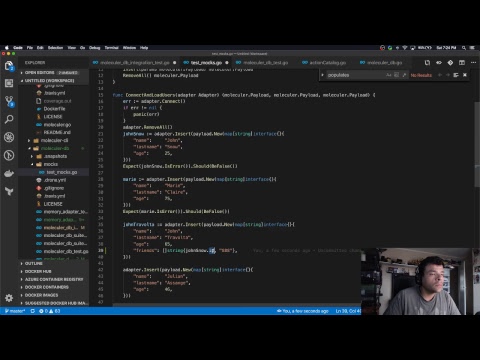Click the editor vertical scrollbar
Image resolution: width=480 pixels, height=360 pixels.
[x=477, y=143]
